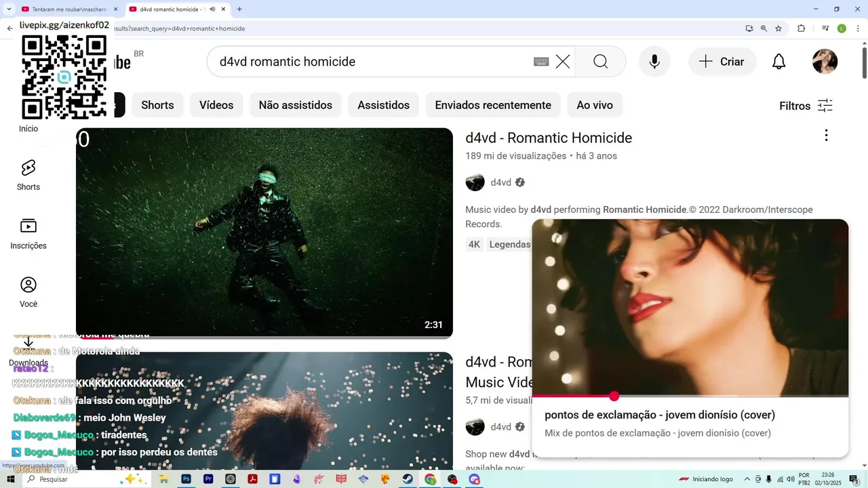Image resolution: width=868 pixels, height=488 pixels.
Task: Open d4vd - Romantic Homicide video title
Action: pyautogui.click(x=549, y=138)
